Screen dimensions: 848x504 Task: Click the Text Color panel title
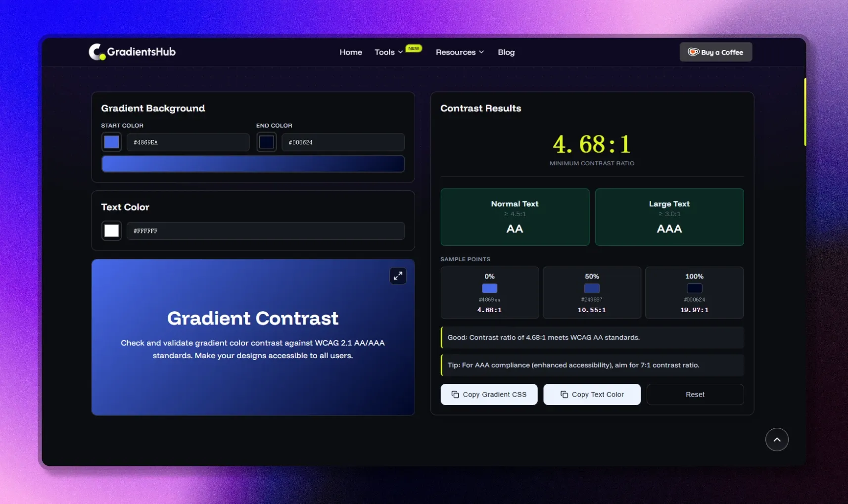(125, 207)
